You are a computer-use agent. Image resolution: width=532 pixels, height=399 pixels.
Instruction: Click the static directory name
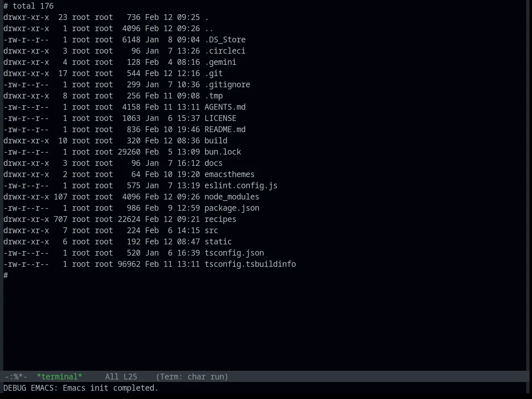218,241
